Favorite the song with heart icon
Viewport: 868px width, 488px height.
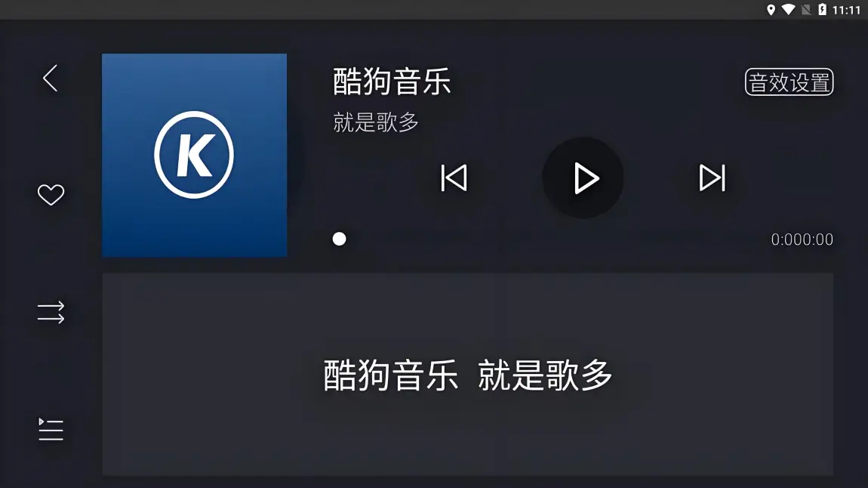click(51, 195)
